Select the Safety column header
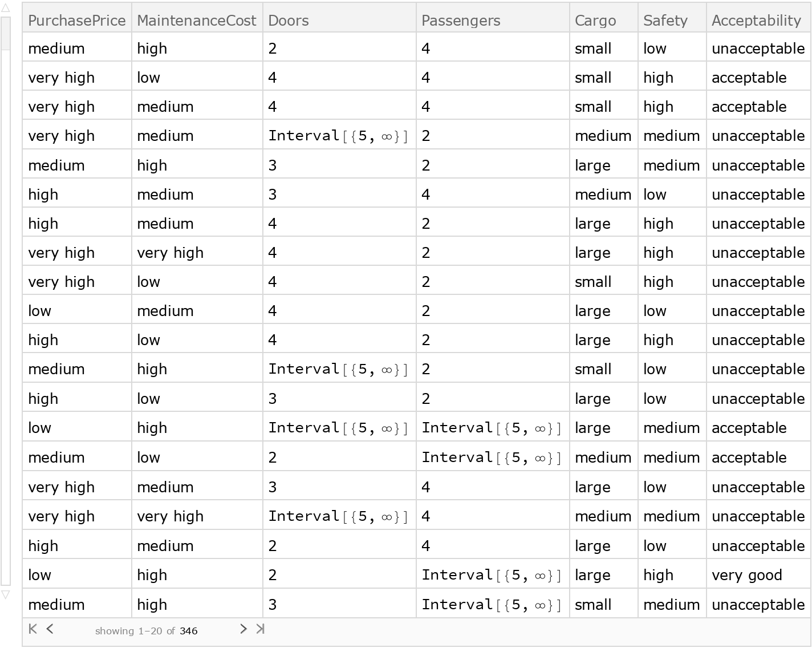Image resolution: width=812 pixels, height=664 pixels. pos(665,20)
